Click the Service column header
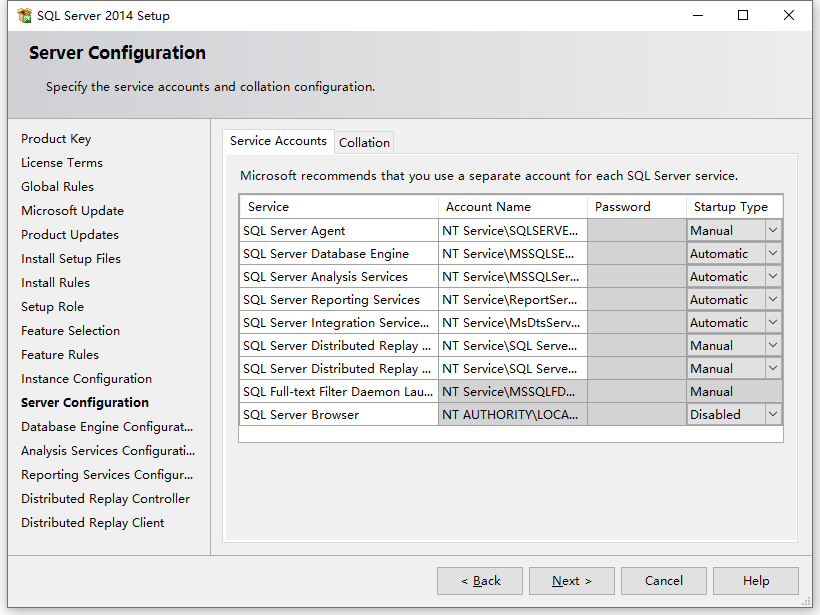The height and width of the screenshot is (615, 820). tap(339, 207)
